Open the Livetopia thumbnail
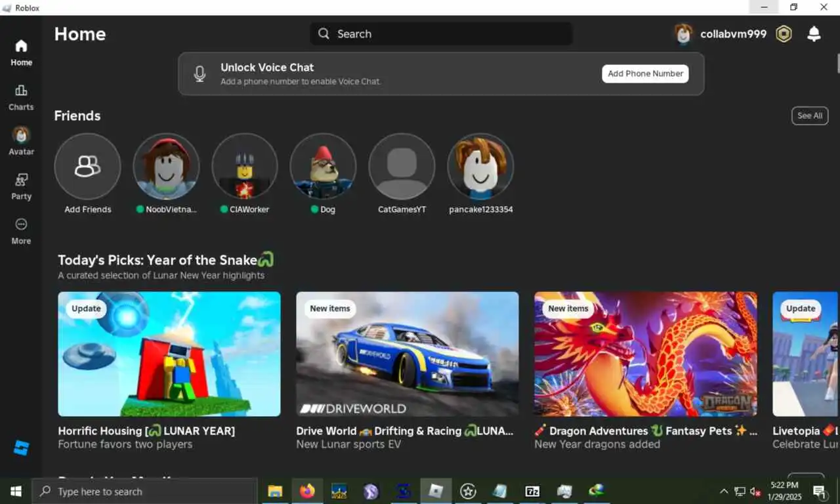The width and height of the screenshot is (840, 504). 806,354
